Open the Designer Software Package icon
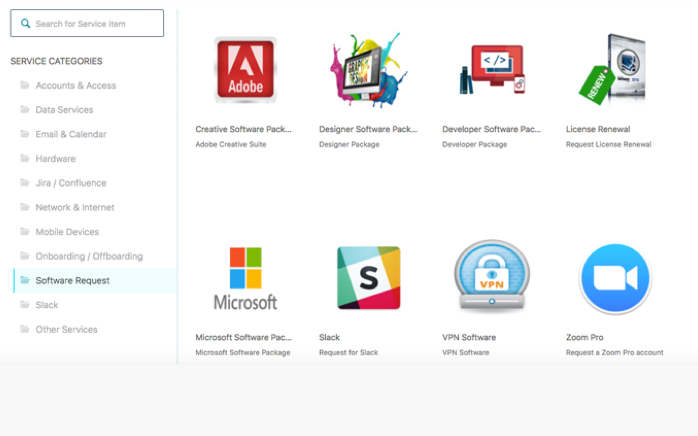Viewport: 698px width, 436px height. [x=368, y=70]
